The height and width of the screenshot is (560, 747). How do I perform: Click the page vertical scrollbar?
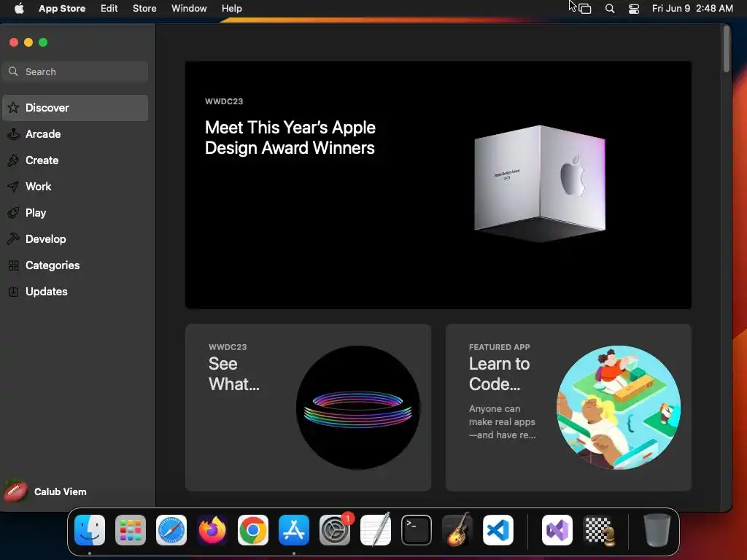pyautogui.click(x=727, y=49)
